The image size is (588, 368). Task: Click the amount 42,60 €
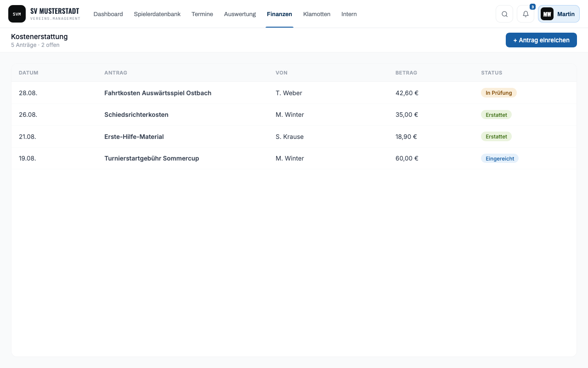[x=407, y=93]
